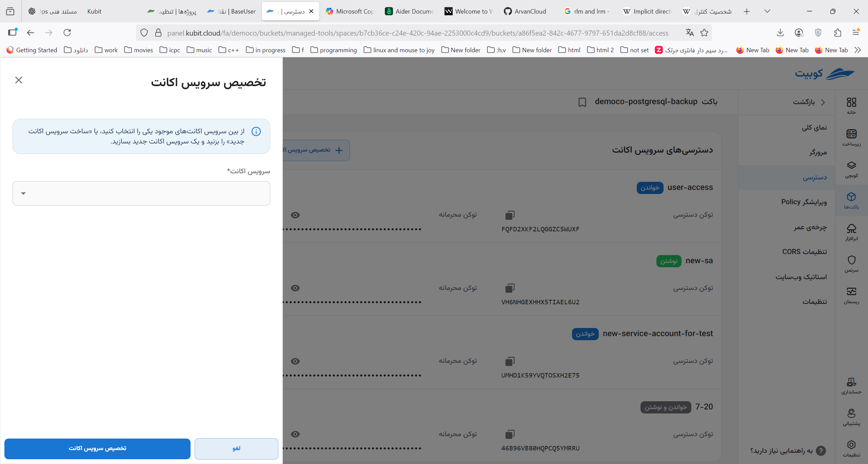Click the خواندن و نوشتن badge on 7-20

point(666,407)
